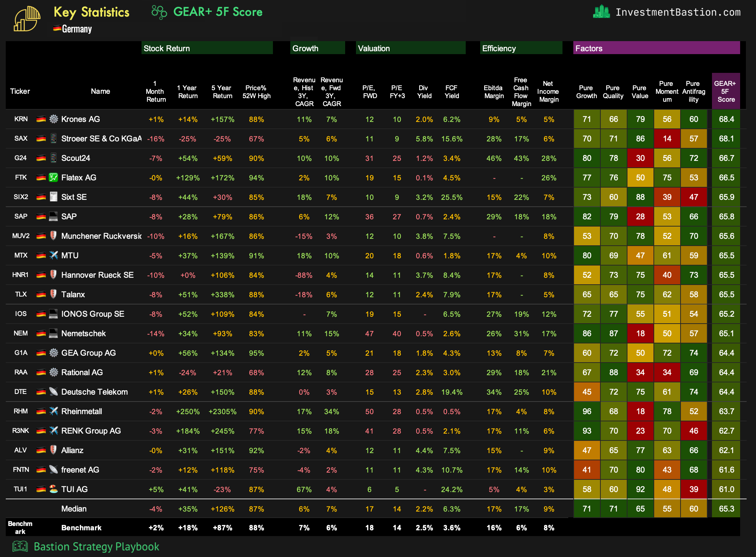Select the Stock Return section header
The width and height of the screenshot is (756, 557).
(x=207, y=48)
